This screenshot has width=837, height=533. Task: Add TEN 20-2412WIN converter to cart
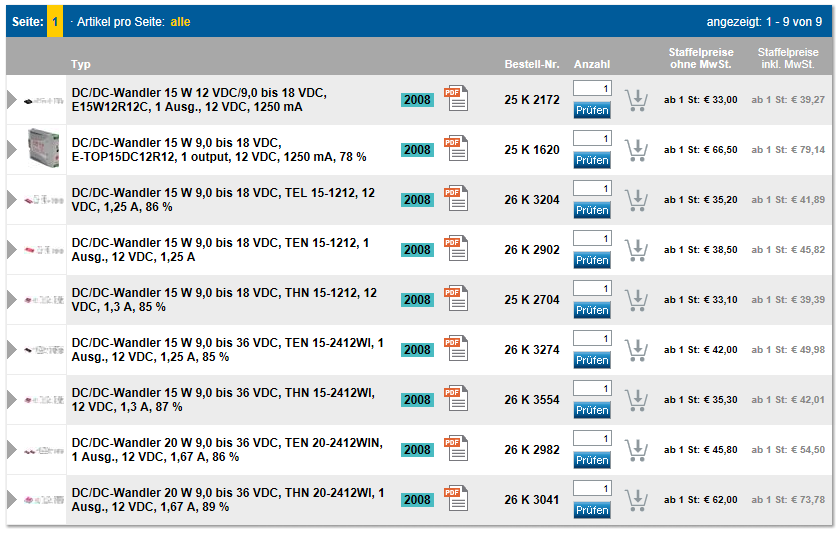click(x=636, y=450)
